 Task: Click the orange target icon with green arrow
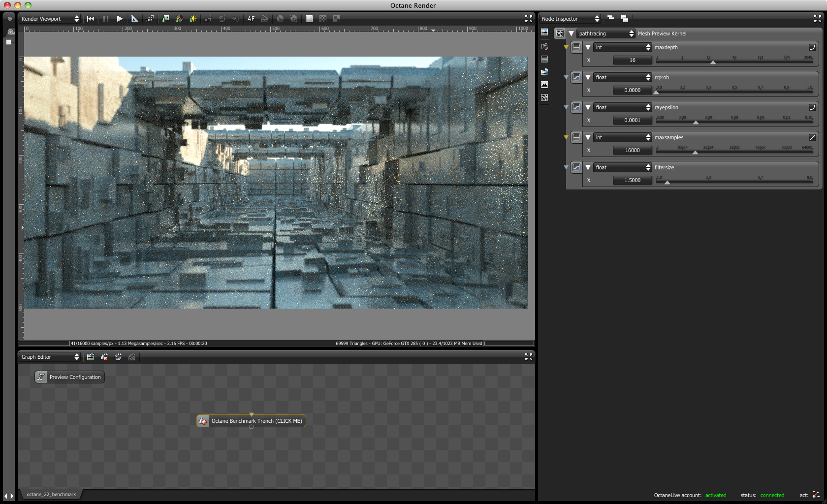(179, 19)
